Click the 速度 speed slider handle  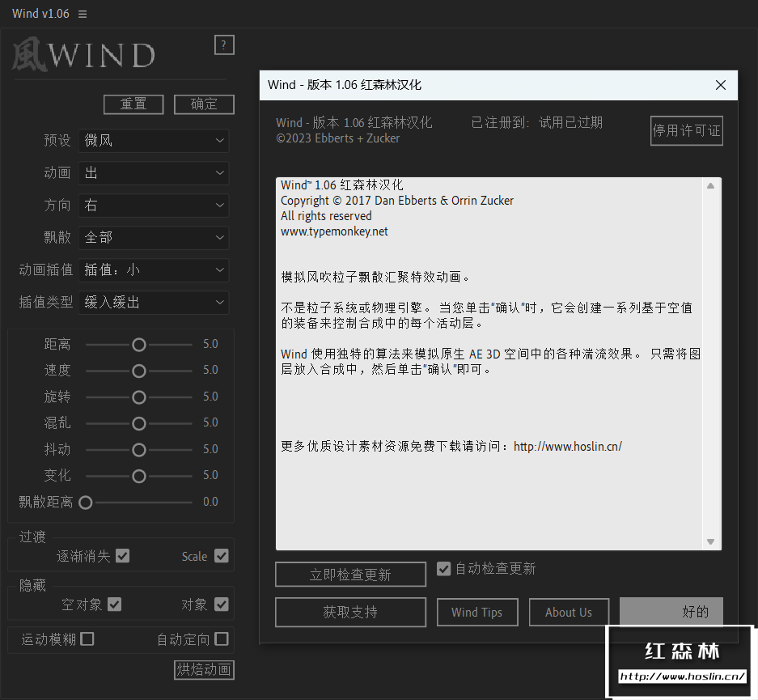pyautogui.click(x=139, y=371)
